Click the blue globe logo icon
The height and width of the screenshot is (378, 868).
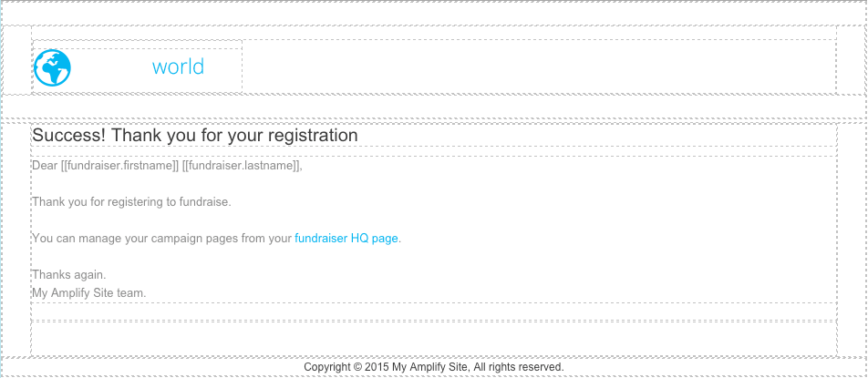point(53,68)
